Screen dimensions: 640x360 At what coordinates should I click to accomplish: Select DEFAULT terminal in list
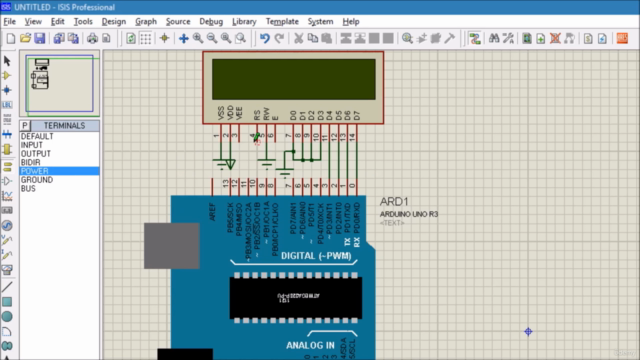59,136
